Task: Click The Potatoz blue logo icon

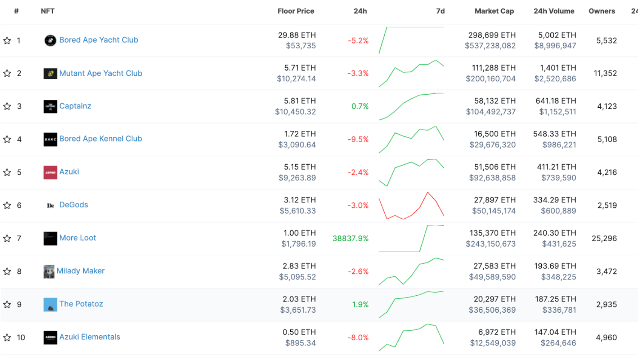Action: [x=50, y=305]
